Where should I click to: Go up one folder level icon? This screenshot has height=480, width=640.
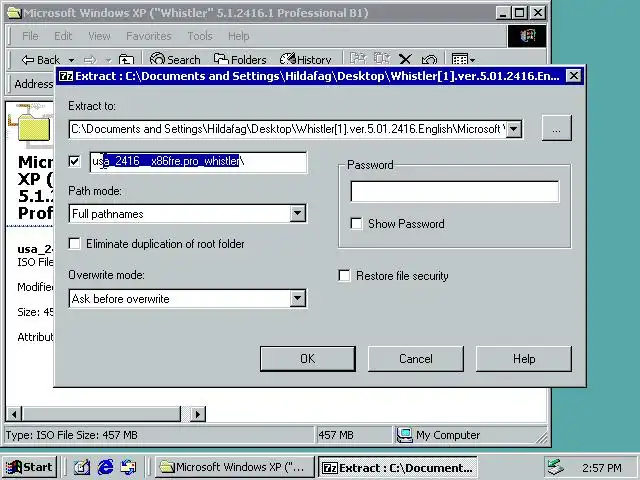click(x=126, y=60)
